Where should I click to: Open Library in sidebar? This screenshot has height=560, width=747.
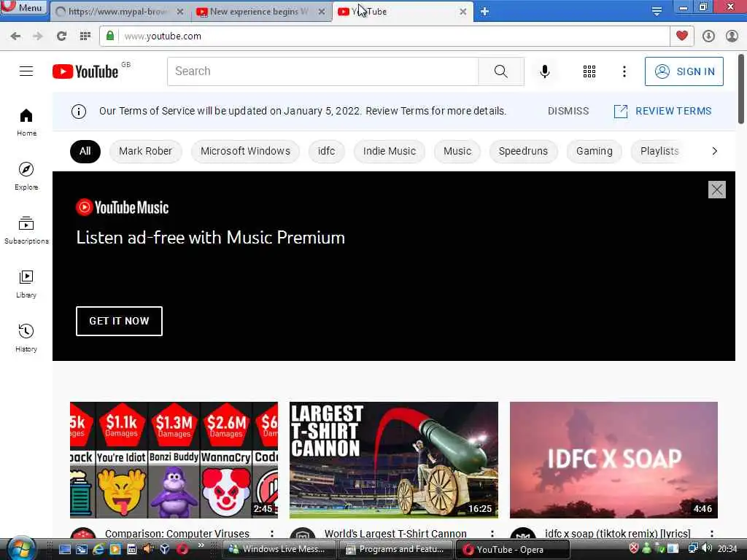coord(26,284)
